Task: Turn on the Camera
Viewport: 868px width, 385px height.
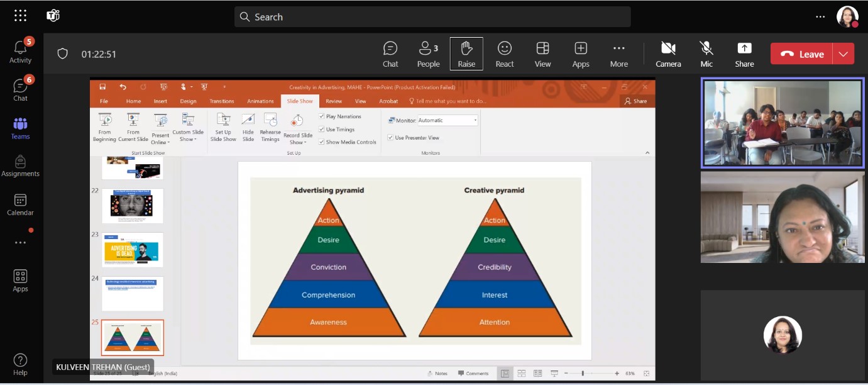Action: pos(668,54)
